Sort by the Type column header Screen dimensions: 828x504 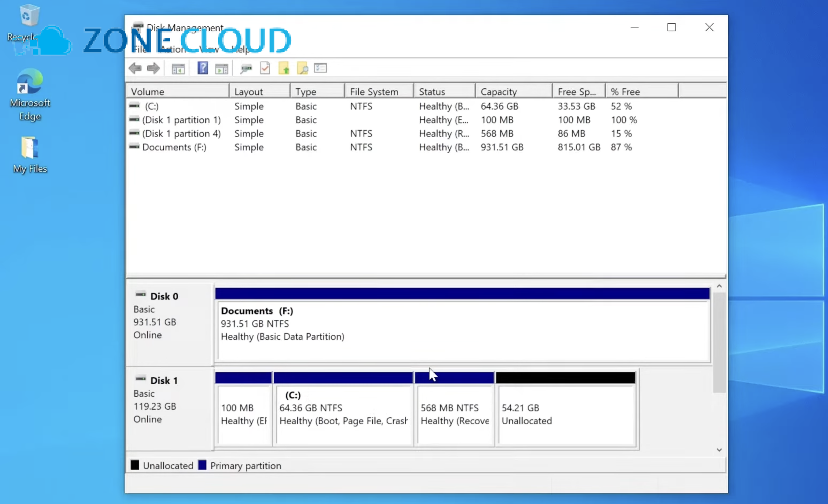[x=317, y=92]
